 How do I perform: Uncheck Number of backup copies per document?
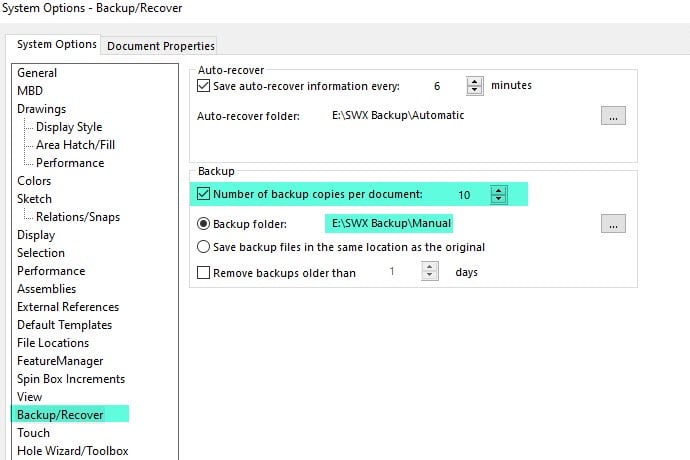(203, 194)
